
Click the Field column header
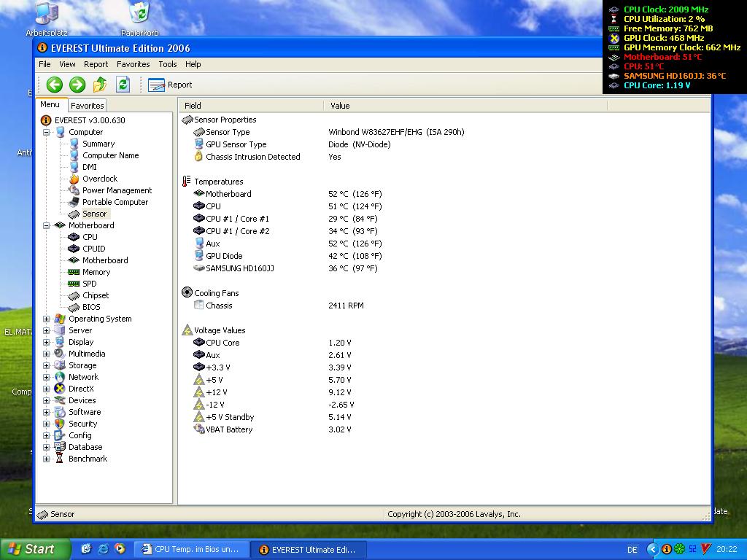click(251, 106)
